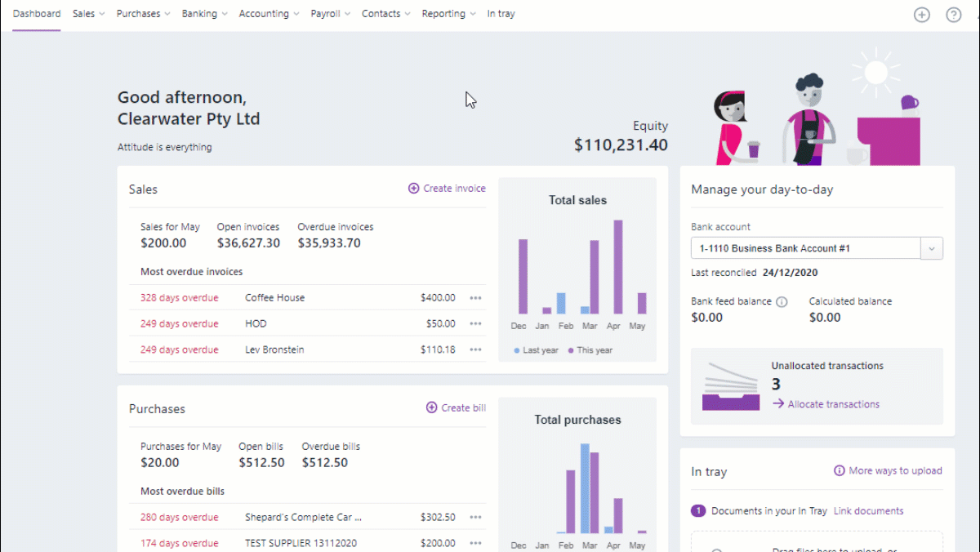
Task: Open the help question mark icon
Action: pos(953,15)
